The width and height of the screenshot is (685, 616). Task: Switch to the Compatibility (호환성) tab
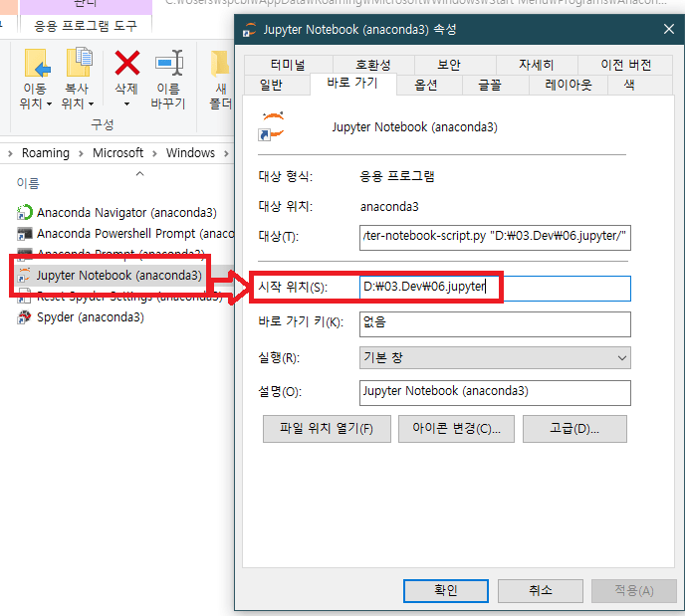373,65
